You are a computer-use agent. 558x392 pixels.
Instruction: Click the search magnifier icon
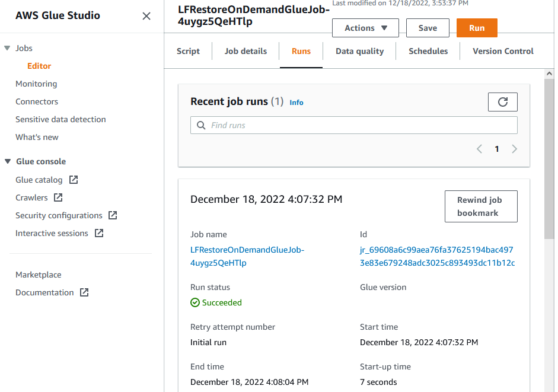[201, 125]
